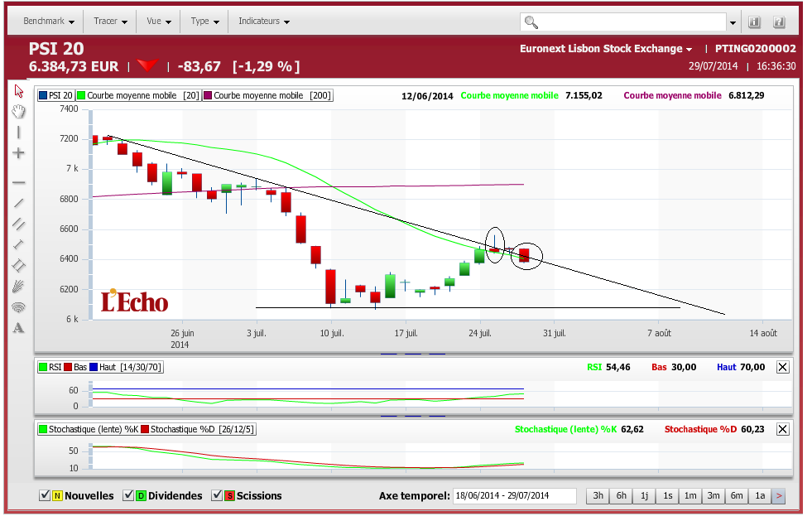Open the search field dropdown arrow
This screenshot has height=521, width=812.
[733, 22]
